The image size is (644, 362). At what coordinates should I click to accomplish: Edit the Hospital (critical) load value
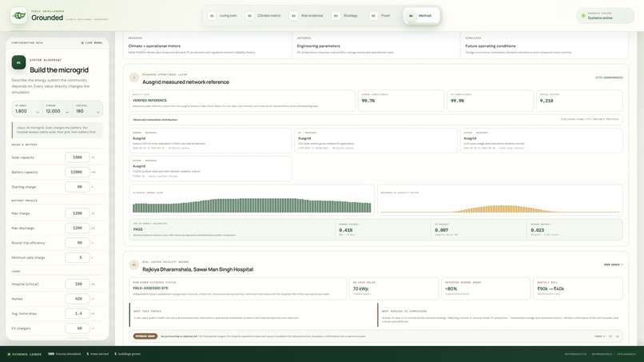78,284
